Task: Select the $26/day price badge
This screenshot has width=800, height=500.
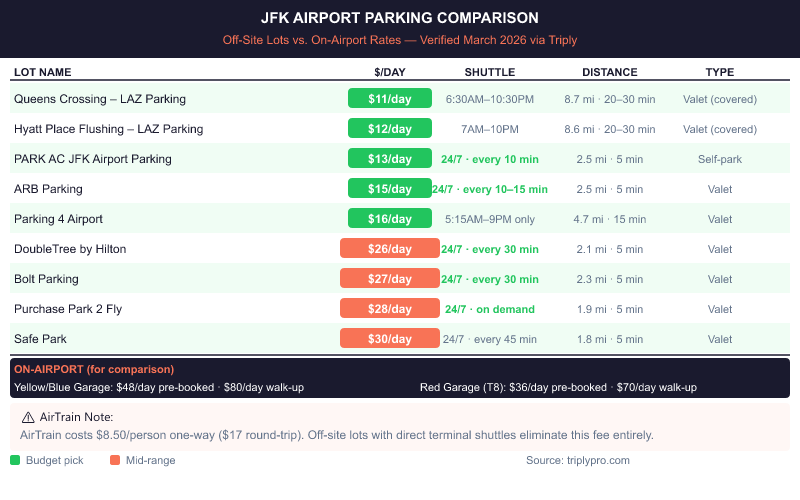Action: pyautogui.click(x=390, y=248)
